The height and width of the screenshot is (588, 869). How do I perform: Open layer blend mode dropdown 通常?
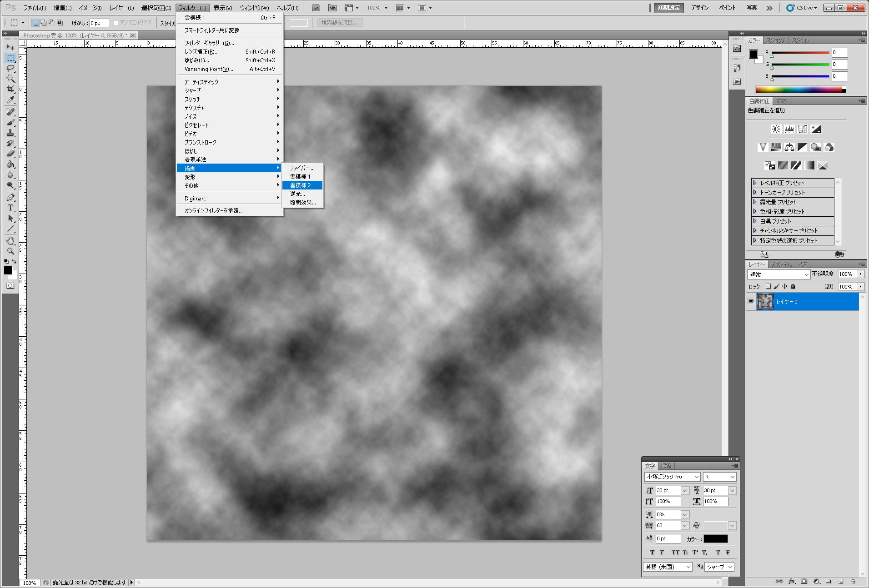[779, 274]
